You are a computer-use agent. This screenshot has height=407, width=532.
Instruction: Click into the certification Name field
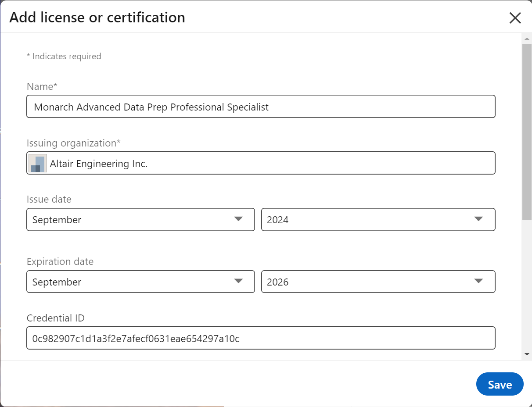(261, 107)
